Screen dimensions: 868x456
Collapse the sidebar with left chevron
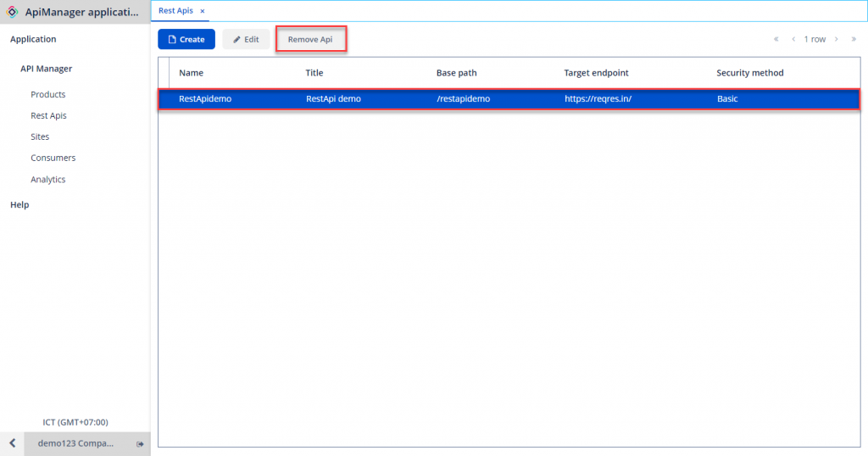(12, 443)
